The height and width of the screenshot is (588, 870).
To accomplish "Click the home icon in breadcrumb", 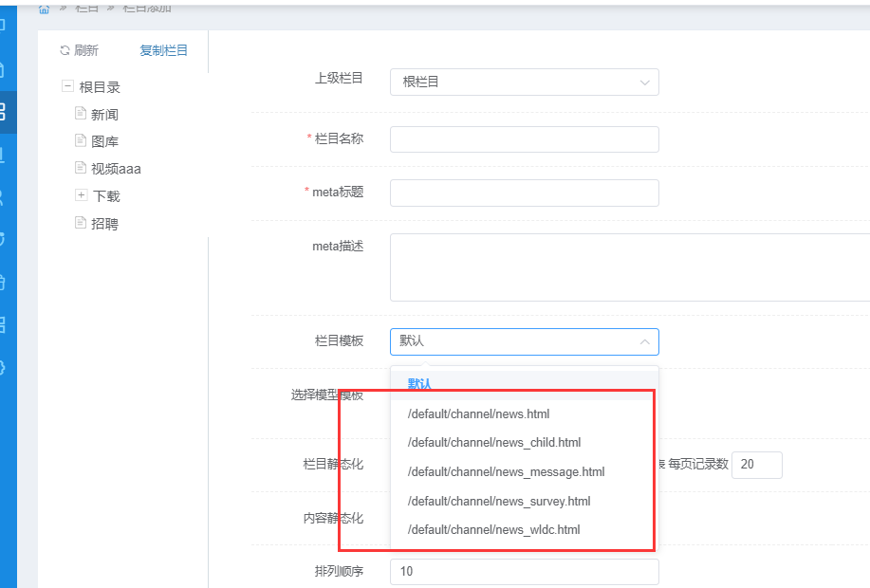I will click(x=45, y=9).
